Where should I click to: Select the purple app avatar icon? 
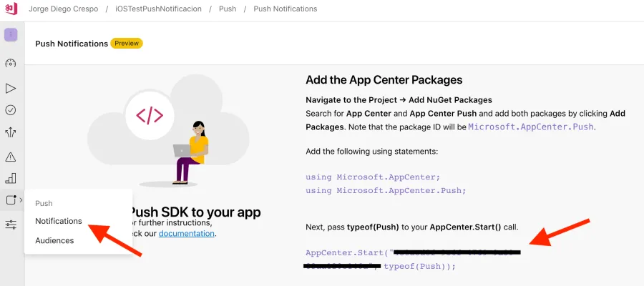pyautogui.click(x=11, y=35)
